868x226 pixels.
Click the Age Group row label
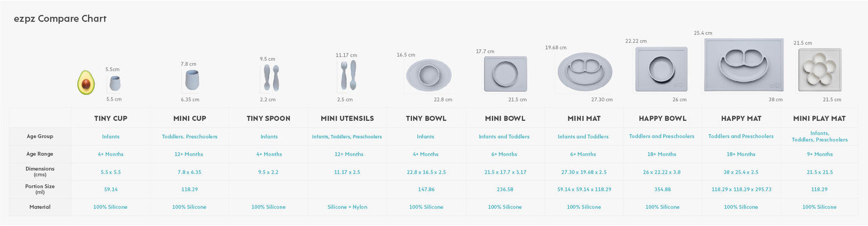(40, 136)
